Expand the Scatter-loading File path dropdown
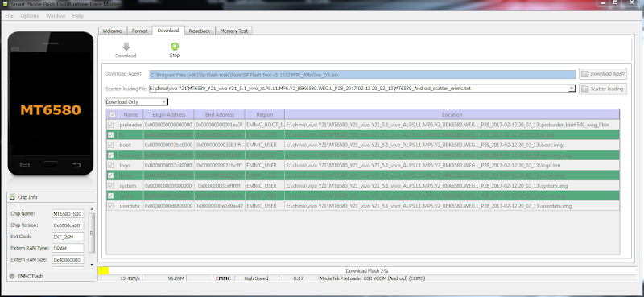644x297 pixels. [572, 89]
